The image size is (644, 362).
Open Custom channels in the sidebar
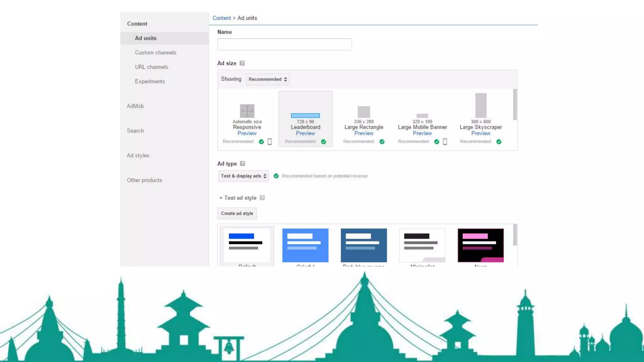coord(156,52)
